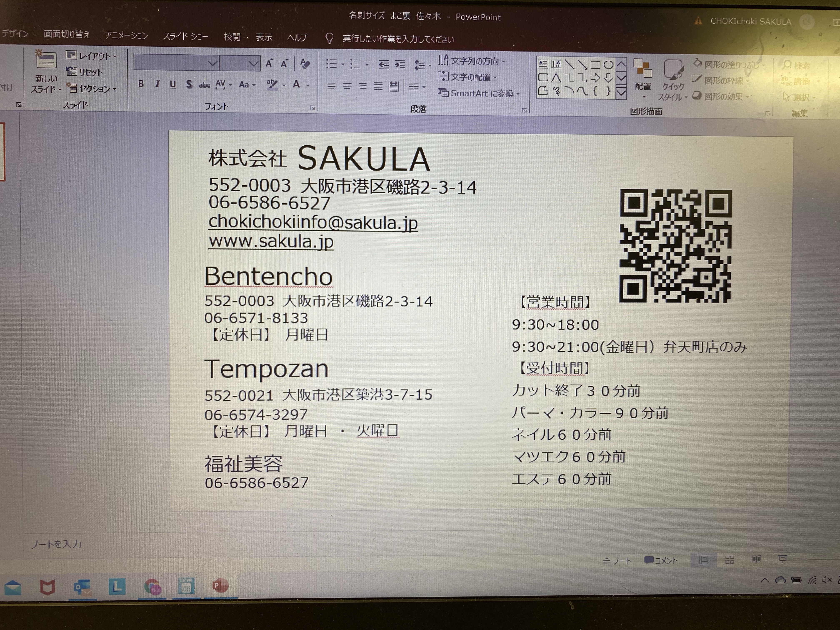Open the font size dropdown
The width and height of the screenshot is (840, 630).
(253, 64)
